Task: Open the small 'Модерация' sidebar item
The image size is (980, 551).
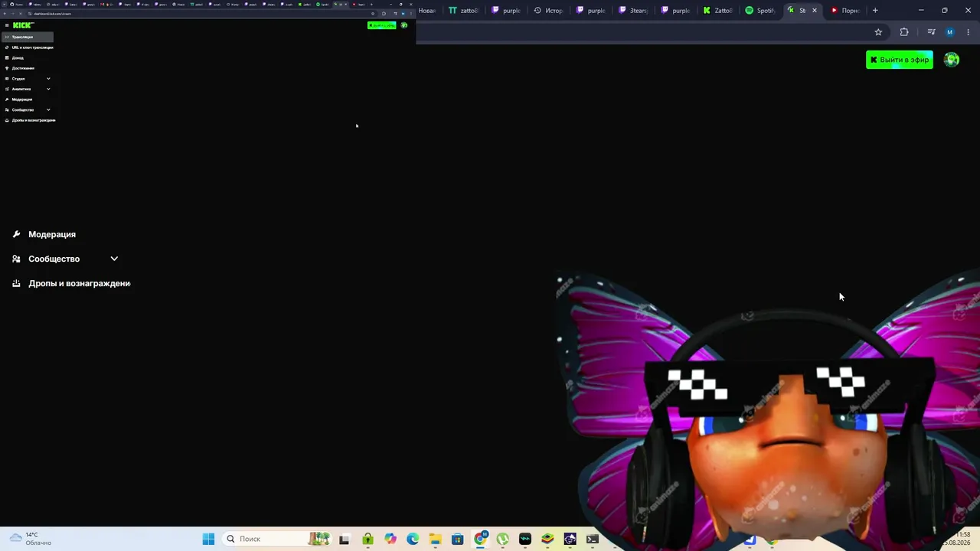Action: click(x=22, y=99)
